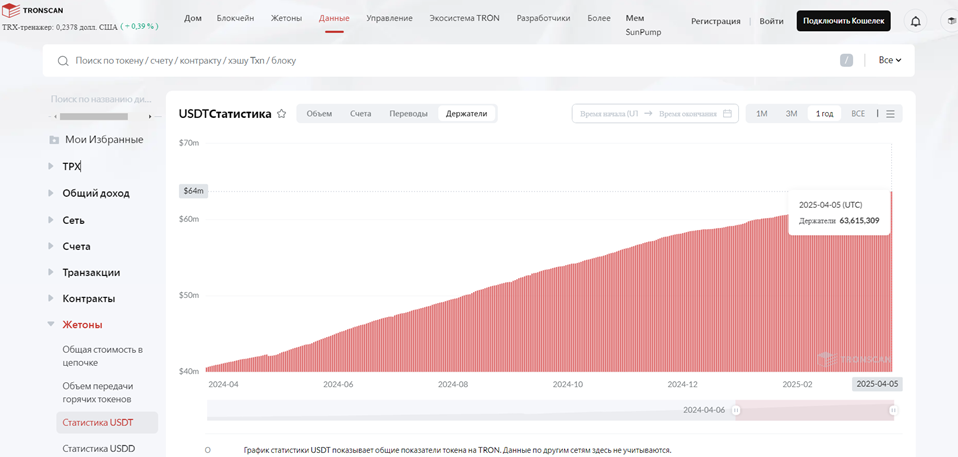Click the slash shortcut icon in search
The height and width of the screenshot is (457, 958).
point(846,60)
